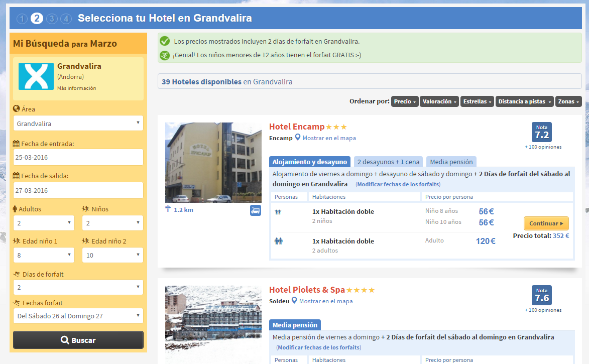Click 39 Hoteles disponibles heading
The height and width of the screenshot is (364, 589).
[x=202, y=81]
